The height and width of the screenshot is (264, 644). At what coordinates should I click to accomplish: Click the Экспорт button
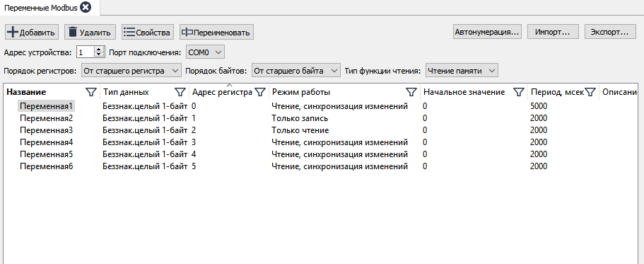pos(610,32)
